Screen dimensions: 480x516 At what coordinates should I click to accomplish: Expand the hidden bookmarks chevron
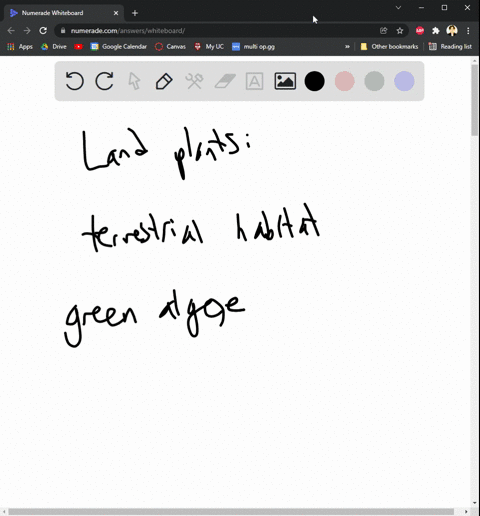347,47
